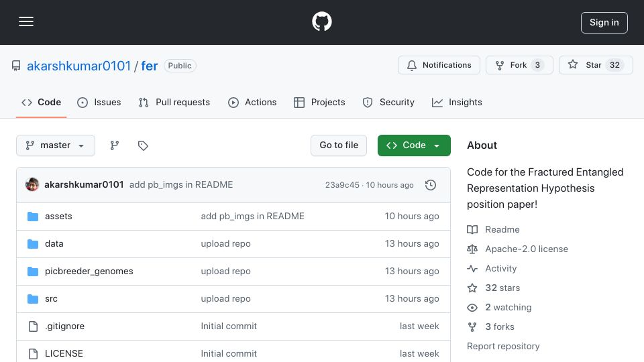Click the Fork count badge 3

(537, 65)
